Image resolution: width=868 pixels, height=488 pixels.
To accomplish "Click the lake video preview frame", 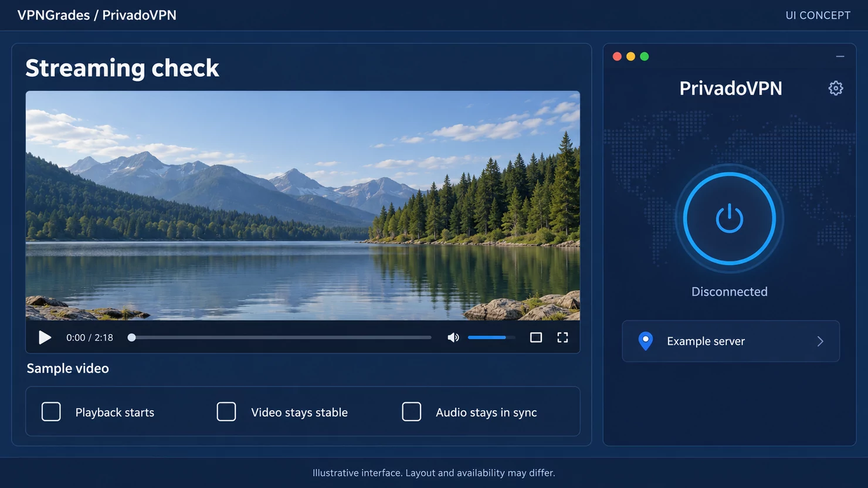I will tap(303, 205).
